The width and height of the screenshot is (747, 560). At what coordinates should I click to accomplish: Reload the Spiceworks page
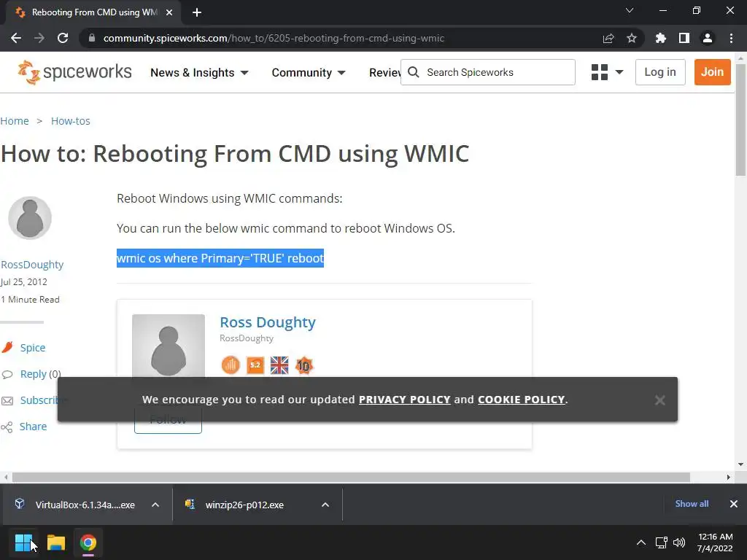[63, 38]
